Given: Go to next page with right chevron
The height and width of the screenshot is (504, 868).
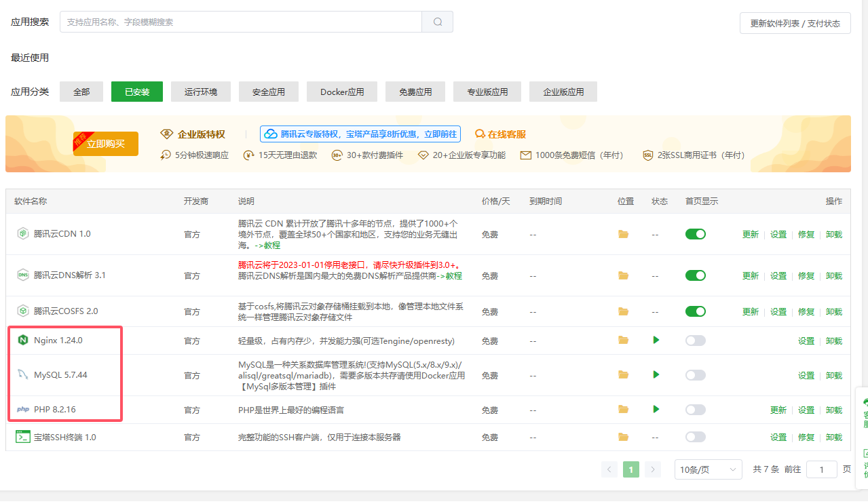Looking at the screenshot, I should pyautogui.click(x=653, y=469).
